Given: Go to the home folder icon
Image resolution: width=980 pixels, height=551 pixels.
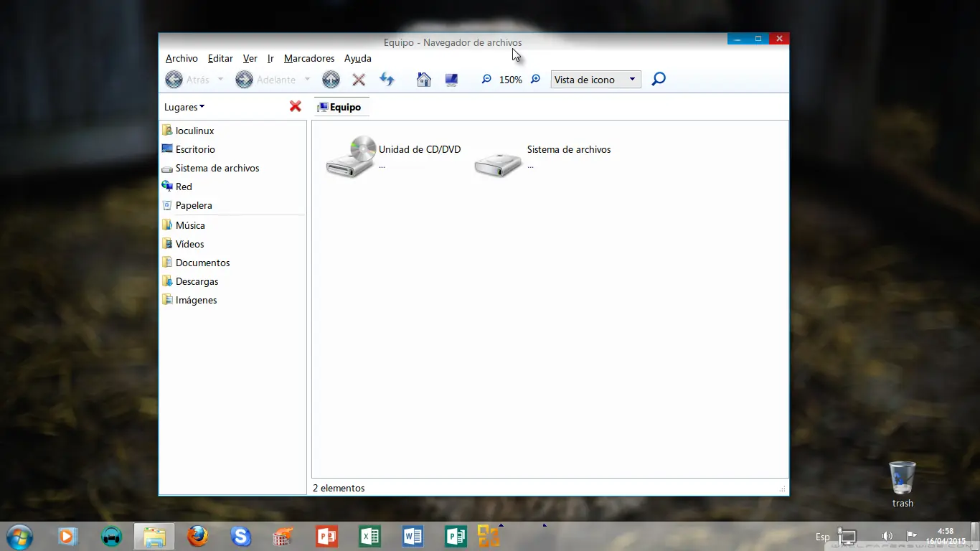Looking at the screenshot, I should tap(424, 79).
